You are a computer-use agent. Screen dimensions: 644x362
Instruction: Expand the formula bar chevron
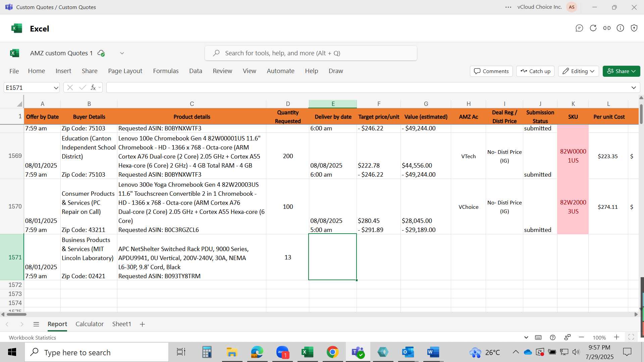634,88
